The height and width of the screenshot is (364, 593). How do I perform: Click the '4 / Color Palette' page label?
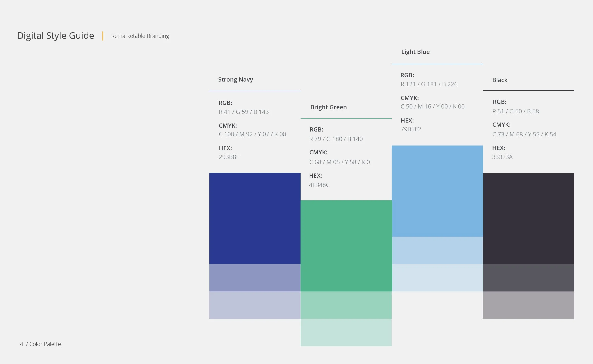coord(40,344)
